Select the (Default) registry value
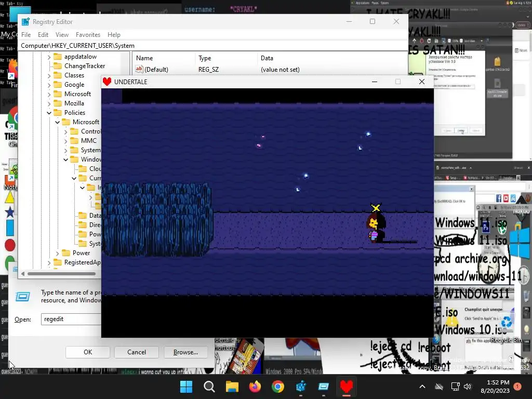 tap(156, 70)
